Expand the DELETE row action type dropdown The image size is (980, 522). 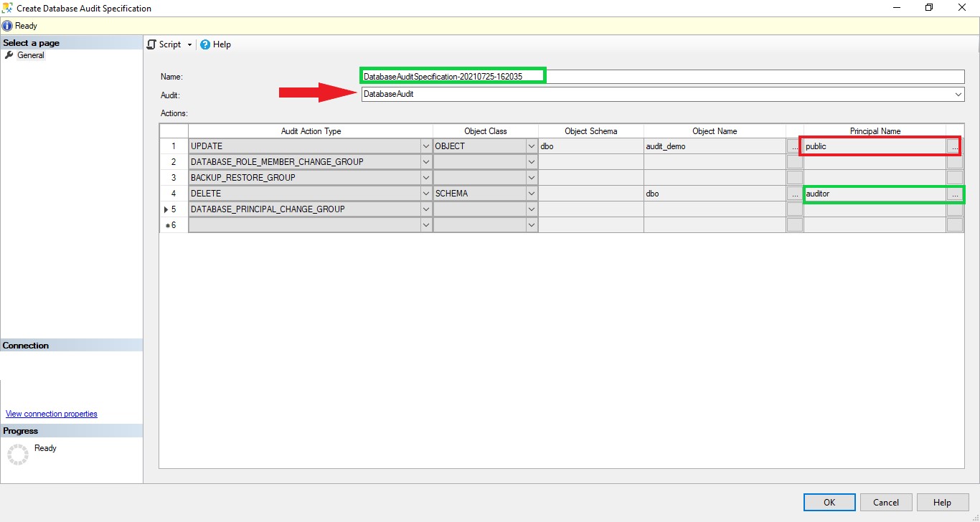click(x=426, y=193)
